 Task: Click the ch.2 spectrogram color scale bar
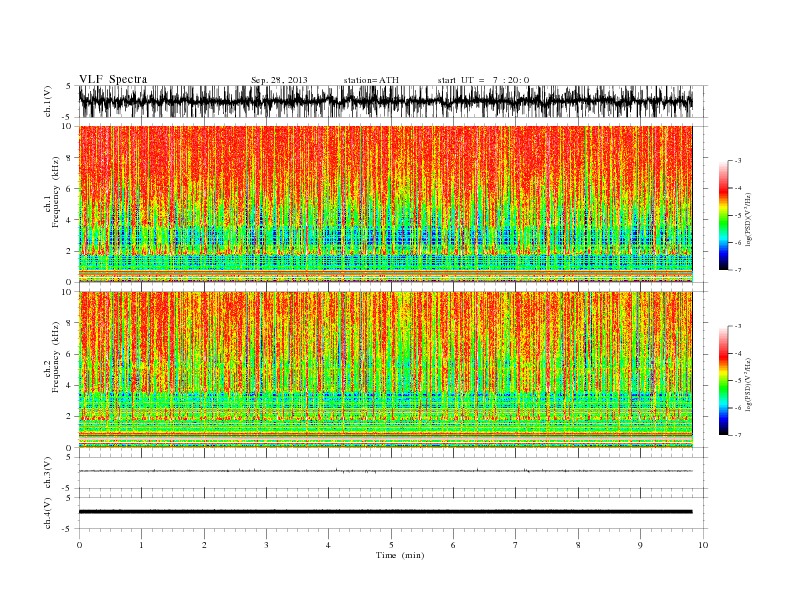coord(724,381)
